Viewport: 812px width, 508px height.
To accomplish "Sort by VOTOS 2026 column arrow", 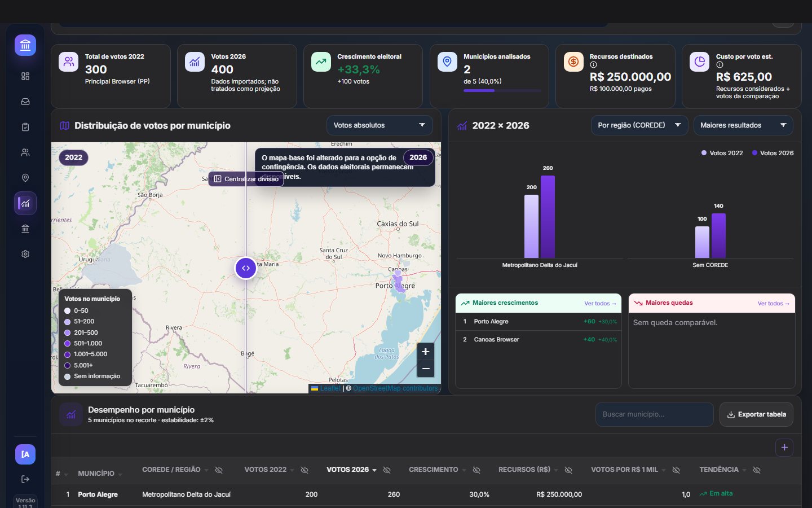I will pyautogui.click(x=374, y=470).
